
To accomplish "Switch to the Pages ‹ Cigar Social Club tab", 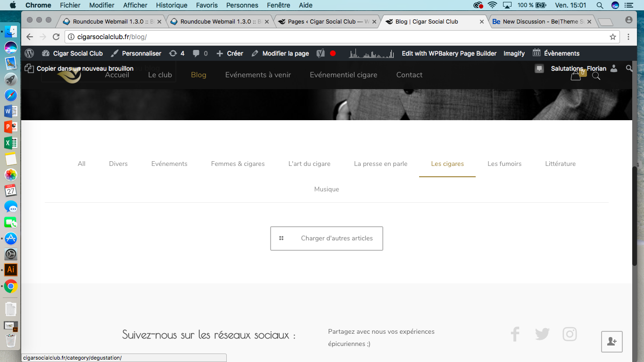I will [328, 21].
